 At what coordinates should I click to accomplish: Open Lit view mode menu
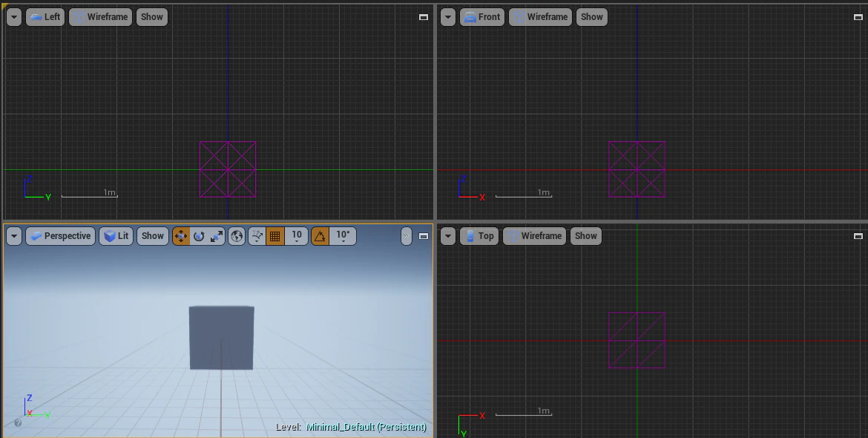[x=116, y=236]
